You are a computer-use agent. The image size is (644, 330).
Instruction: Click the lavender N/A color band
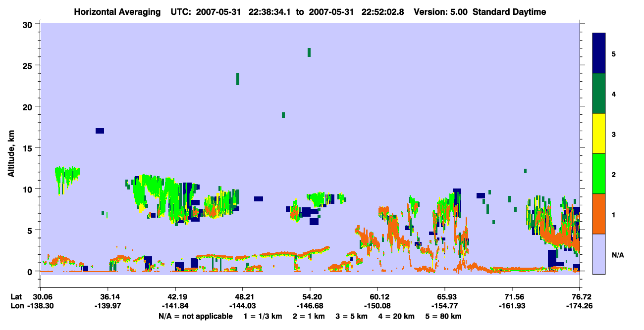click(599, 254)
